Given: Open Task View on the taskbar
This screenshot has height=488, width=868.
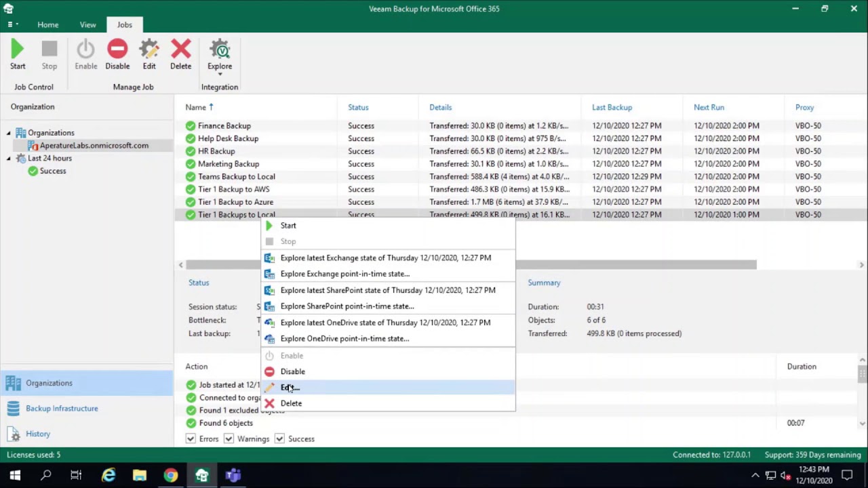Looking at the screenshot, I should pos(76,475).
